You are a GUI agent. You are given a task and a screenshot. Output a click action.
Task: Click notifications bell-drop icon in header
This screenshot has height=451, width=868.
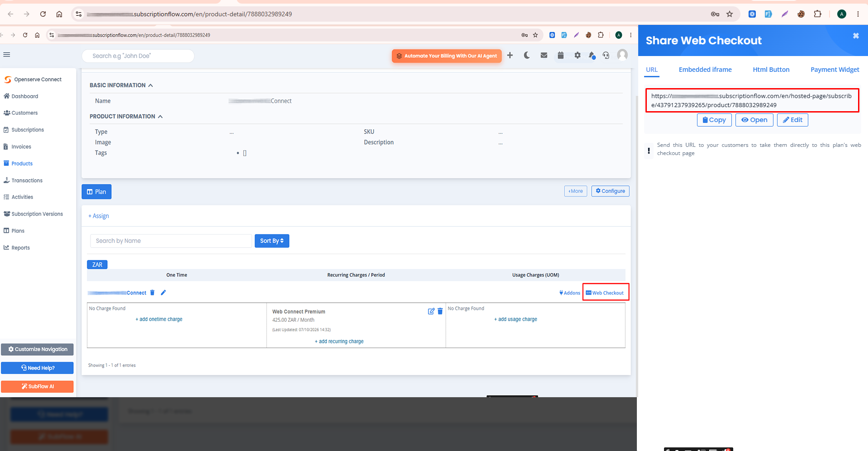click(592, 55)
